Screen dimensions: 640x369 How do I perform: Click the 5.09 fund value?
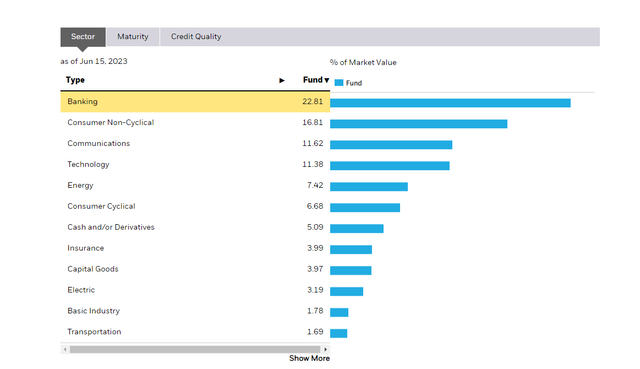(x=315, y=227)
